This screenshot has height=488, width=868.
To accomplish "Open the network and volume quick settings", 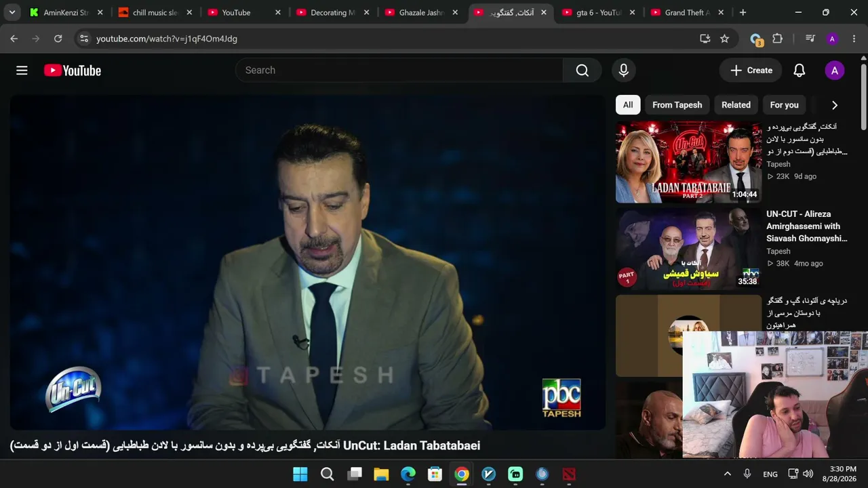I will coord(801,474).
